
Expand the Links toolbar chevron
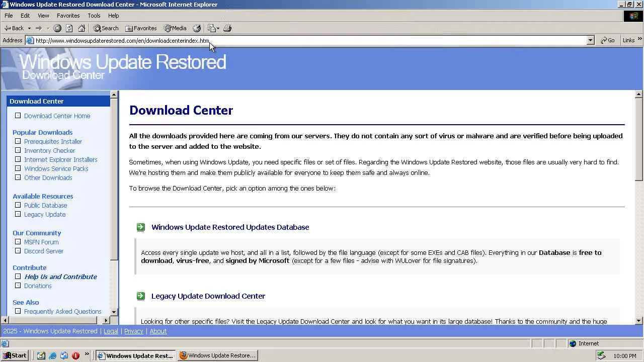(640, 39)
